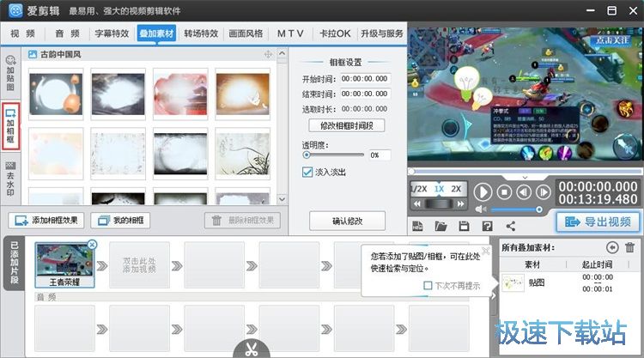Click the volume slider handle
Viewport: 644px width, 358px height.
click(539, 209)
